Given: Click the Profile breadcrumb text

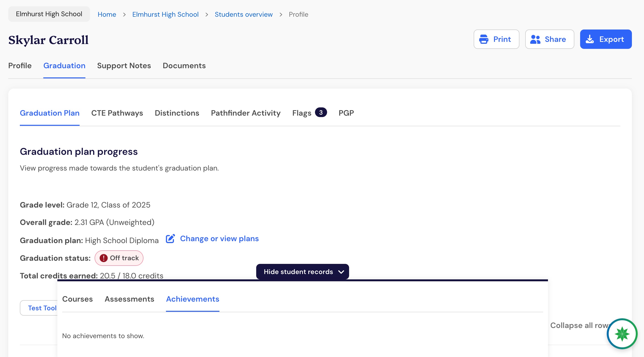Looking at the screenshot, I should [299, 14].
